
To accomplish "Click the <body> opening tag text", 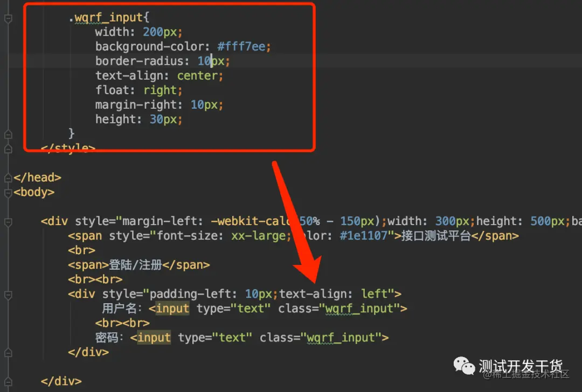I will (x=34, y=192).
